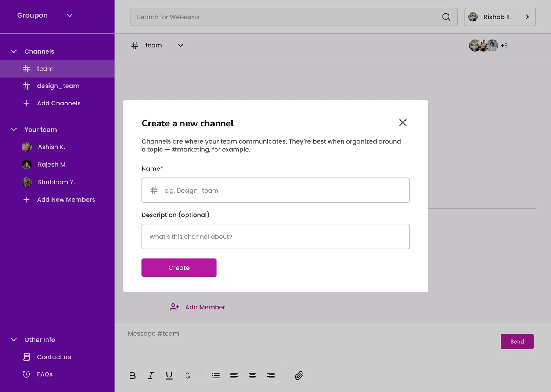Switch to the design_team channel
This screenshot has width=551, height=392.
point(57,86)
